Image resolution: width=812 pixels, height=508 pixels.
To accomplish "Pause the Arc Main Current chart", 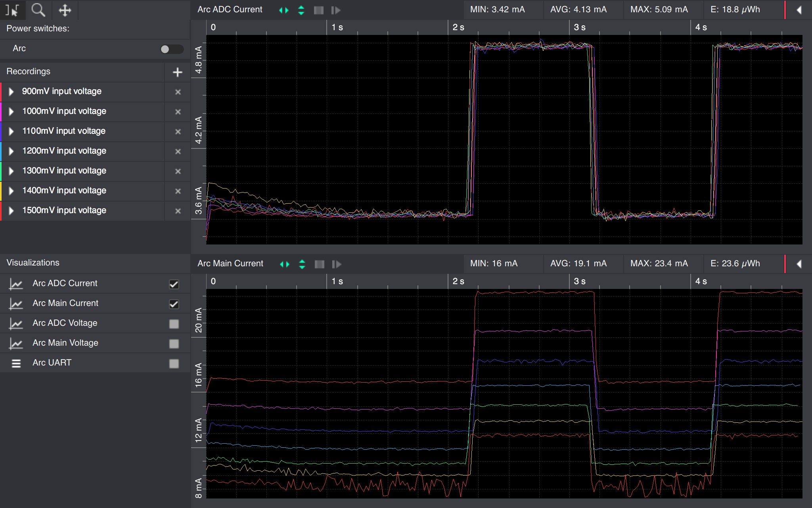I will [319, 264].
